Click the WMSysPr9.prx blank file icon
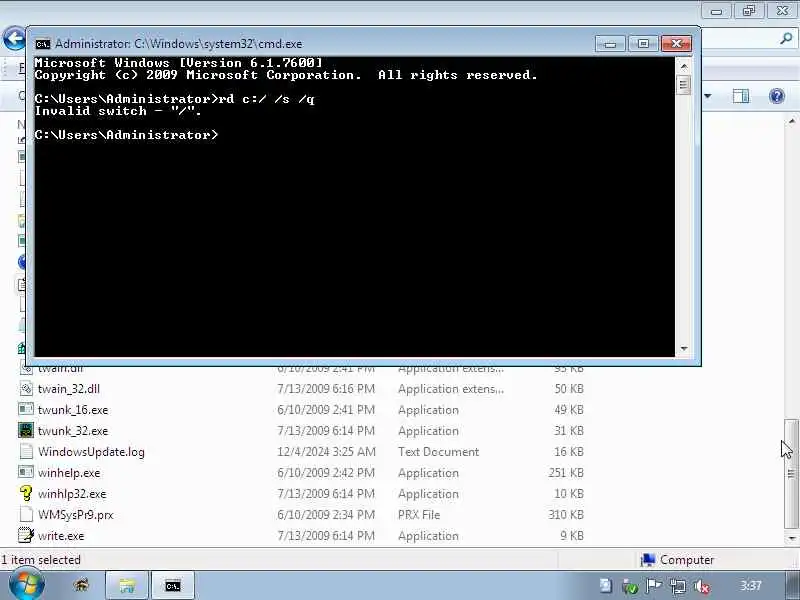 pos(26,514)
